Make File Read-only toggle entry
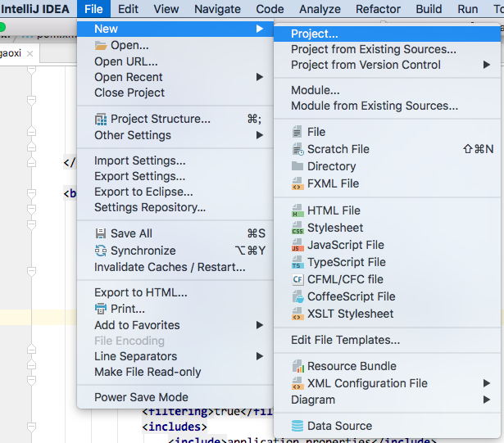The width and height of the screenshot is (504, 443). (x=148, y=372)
